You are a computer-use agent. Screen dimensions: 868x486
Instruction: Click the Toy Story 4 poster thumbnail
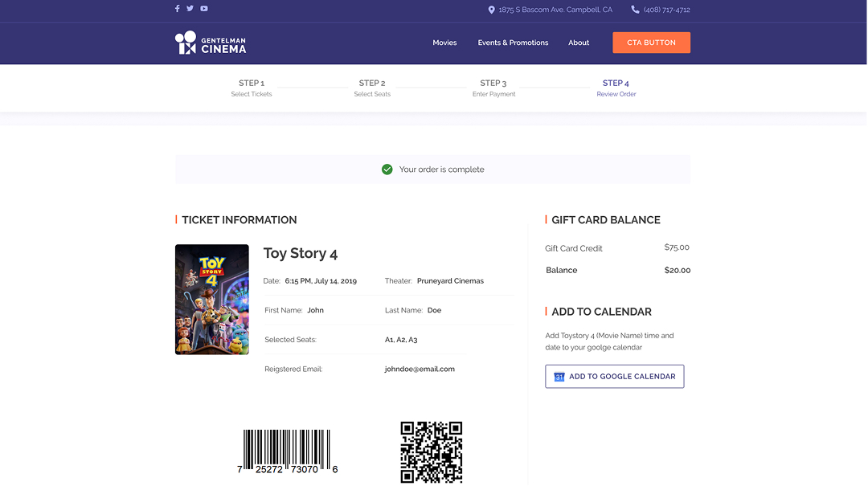[212, 300]
